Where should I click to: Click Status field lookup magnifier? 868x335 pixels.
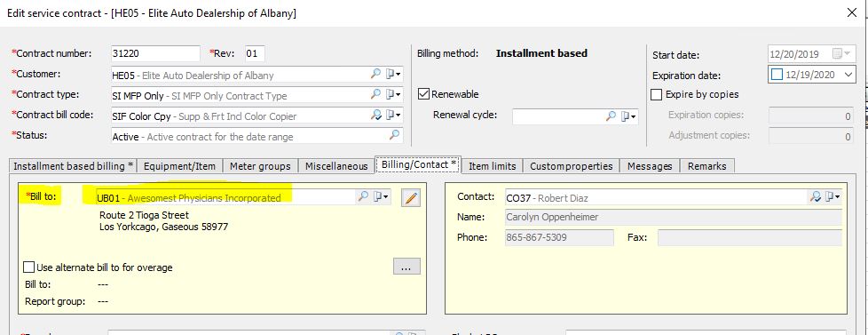pyautogui.click(x=395, y=135)
